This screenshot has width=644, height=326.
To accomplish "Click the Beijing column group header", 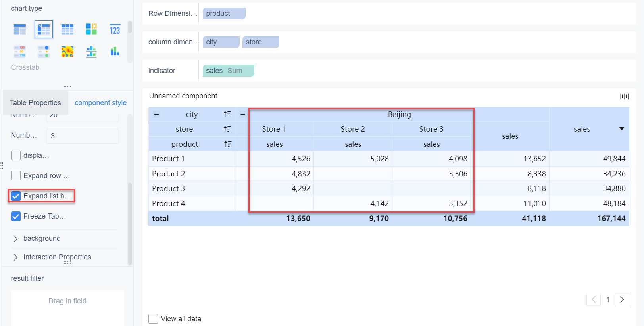I will click(x=400, y=114).
